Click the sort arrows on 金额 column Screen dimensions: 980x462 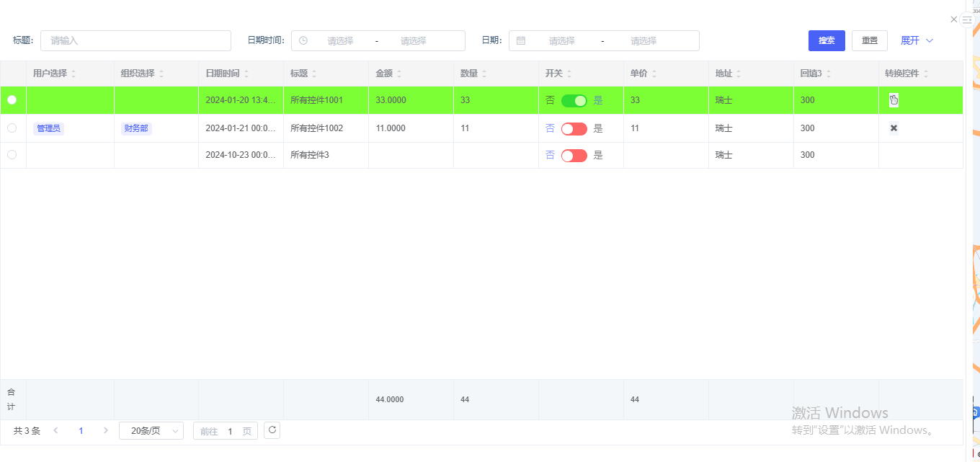(x=399, y=74)
